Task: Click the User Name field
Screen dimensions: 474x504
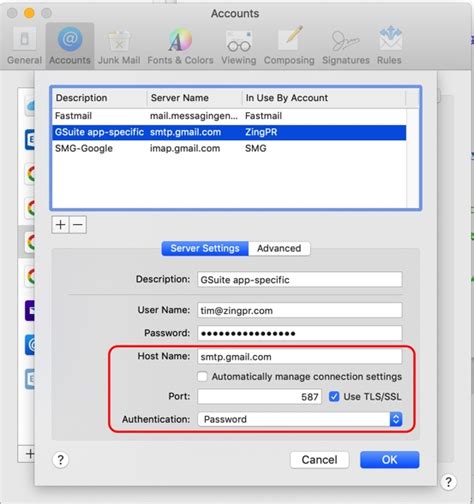Action: (300, 310)
